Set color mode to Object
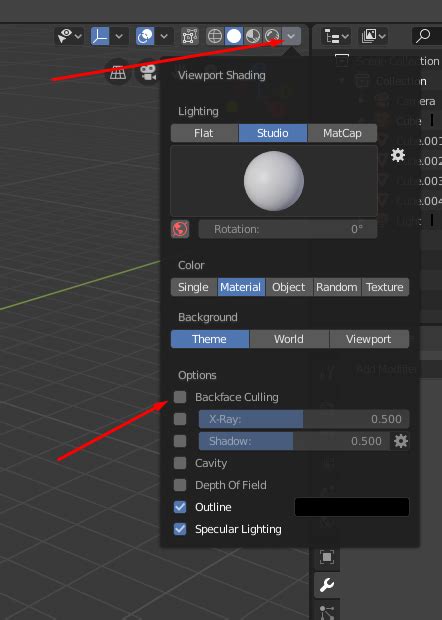442x620 pixels. coord(289,287)
